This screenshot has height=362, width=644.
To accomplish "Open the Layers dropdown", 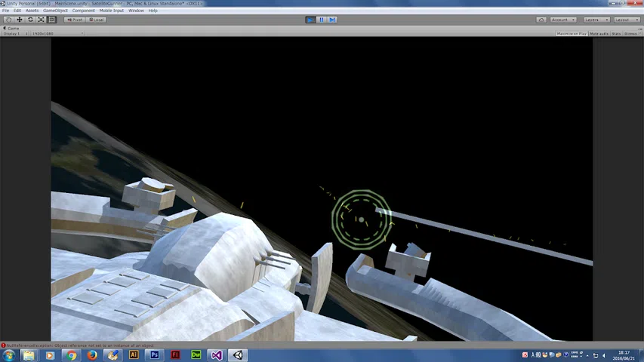I will click(596, 20).
